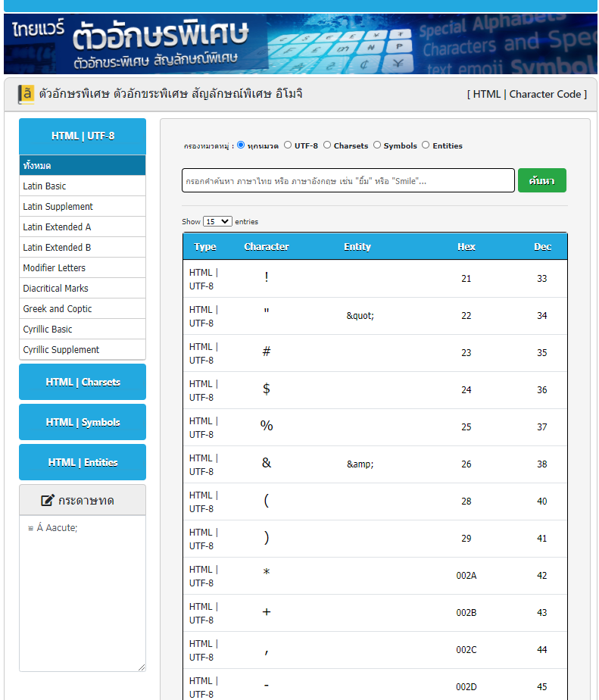Screen dimensions: 599x700
Task: Open Cyrillic Basic category
Action: 83,330
